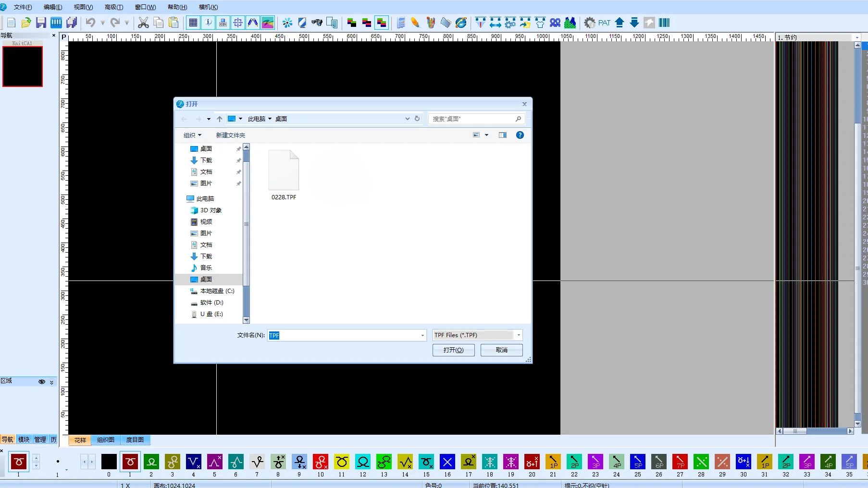Expand the 文件名 filename history dropdown arrow
Screen dimensions: 868x488
(422, 335)
